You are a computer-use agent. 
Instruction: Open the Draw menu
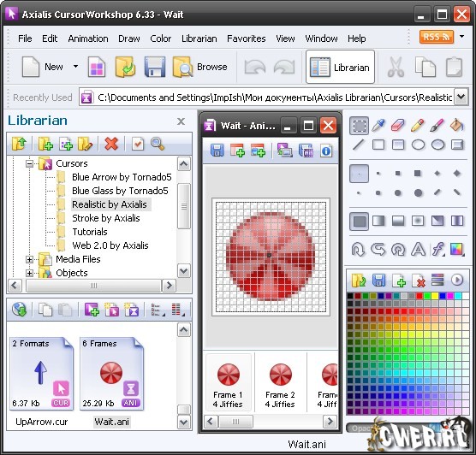point(129,38)
